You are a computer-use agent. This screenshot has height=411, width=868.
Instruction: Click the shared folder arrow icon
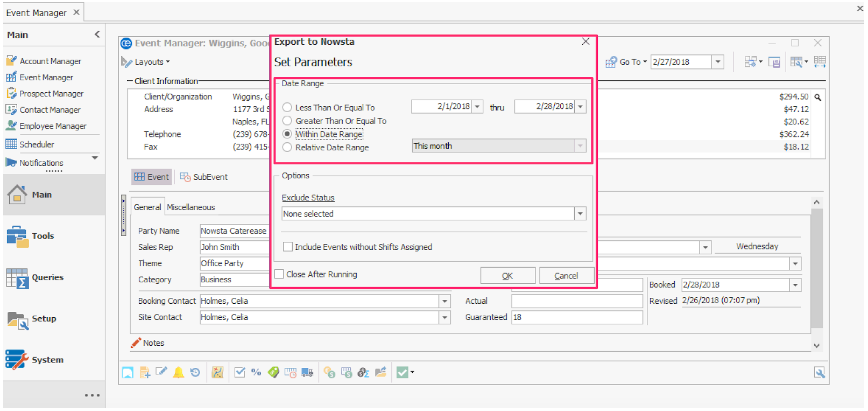380,372
